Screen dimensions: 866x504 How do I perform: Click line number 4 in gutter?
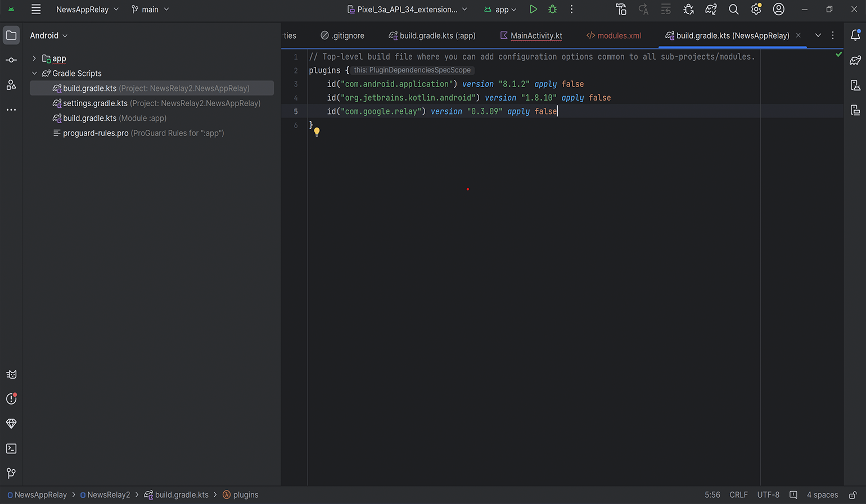[296, 98]
